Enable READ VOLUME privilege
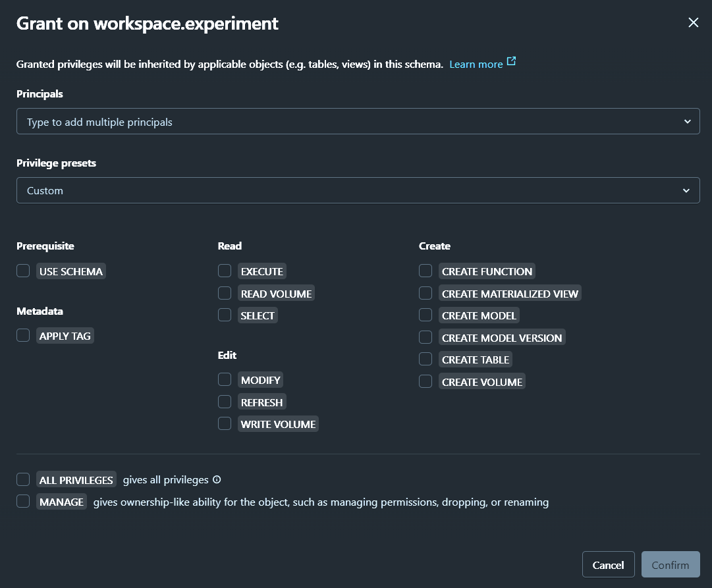Image resolution: width=712 pixels, height=588 pixels. click(x=225, y=293)
